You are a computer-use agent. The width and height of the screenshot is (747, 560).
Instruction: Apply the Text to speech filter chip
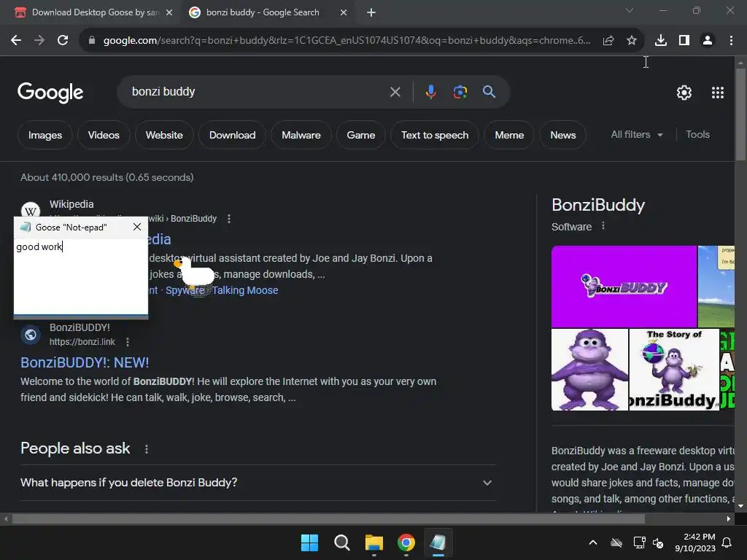pyautogui.click(x=435, y=135)
